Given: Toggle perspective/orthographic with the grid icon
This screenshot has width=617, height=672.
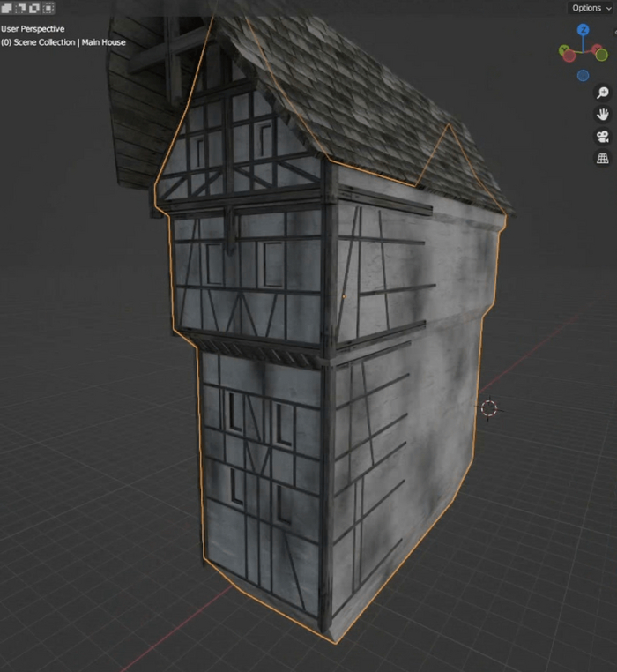Looking at the screenshot, I should (x=603, y=159).
